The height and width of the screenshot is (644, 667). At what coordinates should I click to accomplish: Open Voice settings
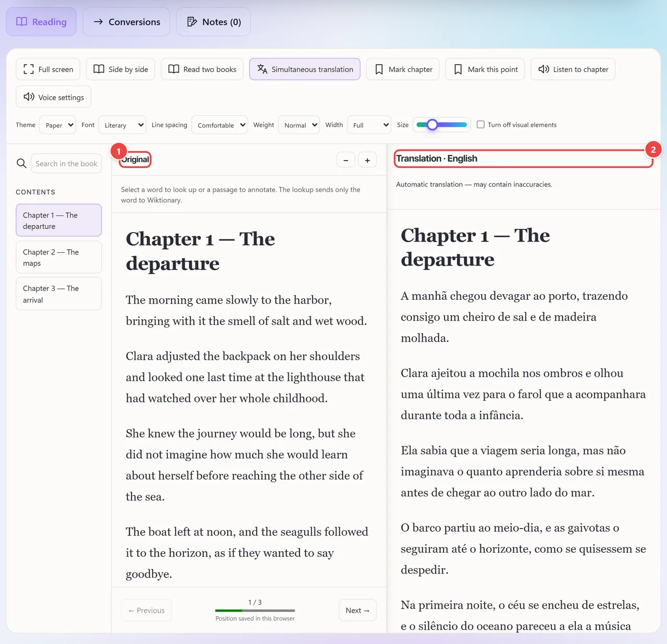pyautogui.click(x=54, y=97)
